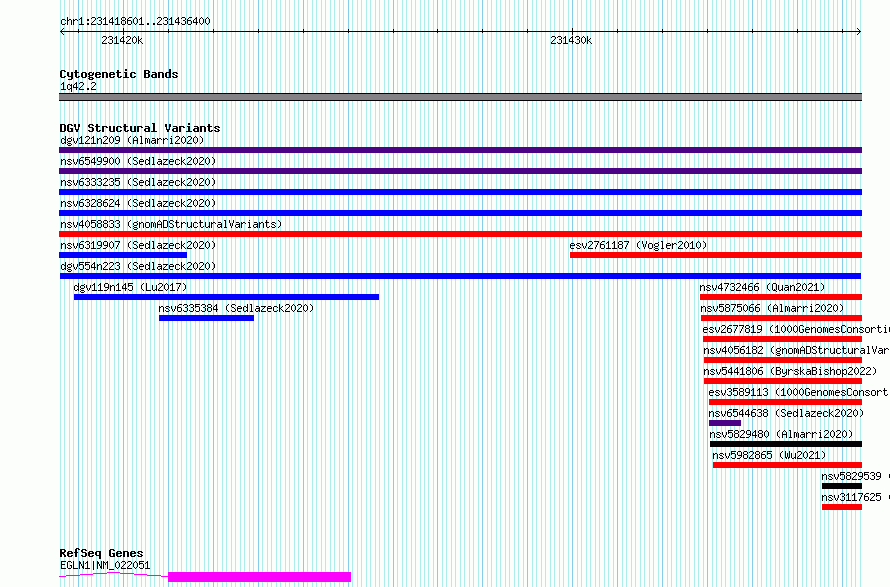Click the black nsv5829480 variant bar
The image size is (890, 587).
786,444
